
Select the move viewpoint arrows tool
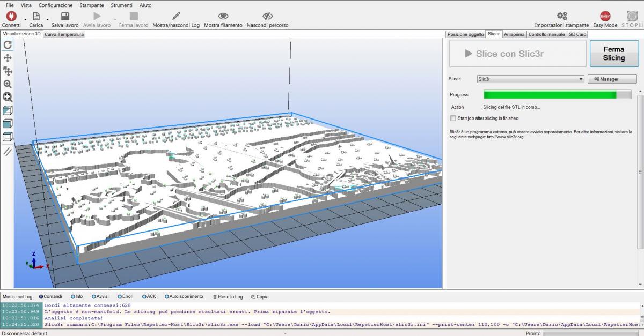(x=8, y=58)
